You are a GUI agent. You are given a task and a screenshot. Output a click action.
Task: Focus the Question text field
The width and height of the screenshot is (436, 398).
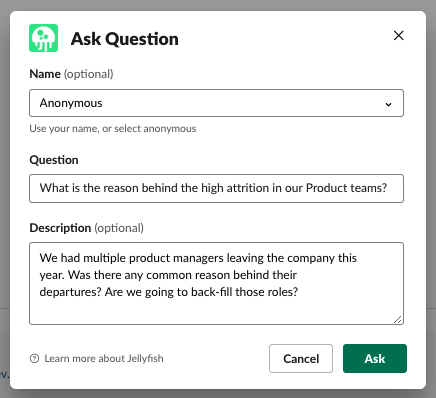click(x=216, y=188)
